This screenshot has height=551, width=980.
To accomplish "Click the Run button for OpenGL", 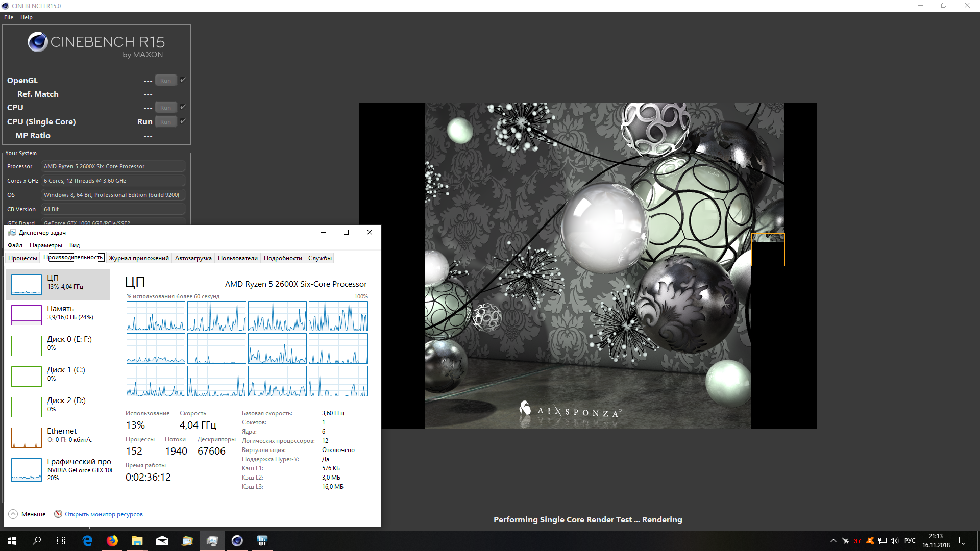I will tap(165, 81).
